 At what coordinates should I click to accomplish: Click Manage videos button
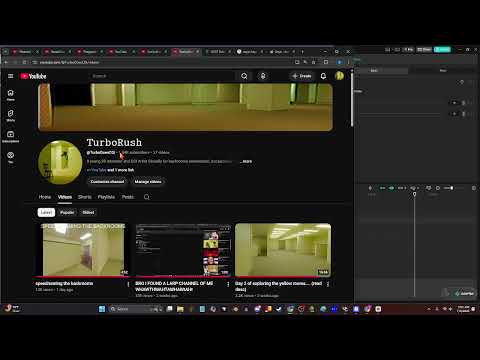148,182
